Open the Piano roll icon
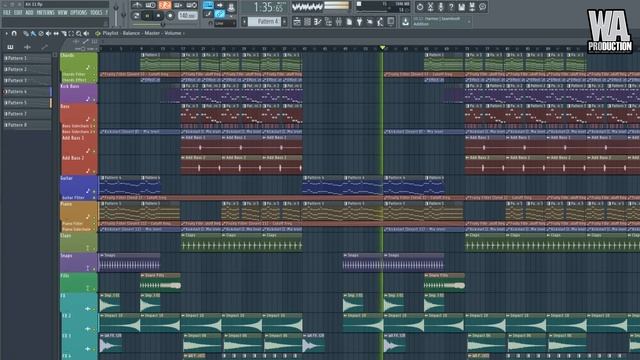This screenshot has width=640, height=360. coord(318,22)
